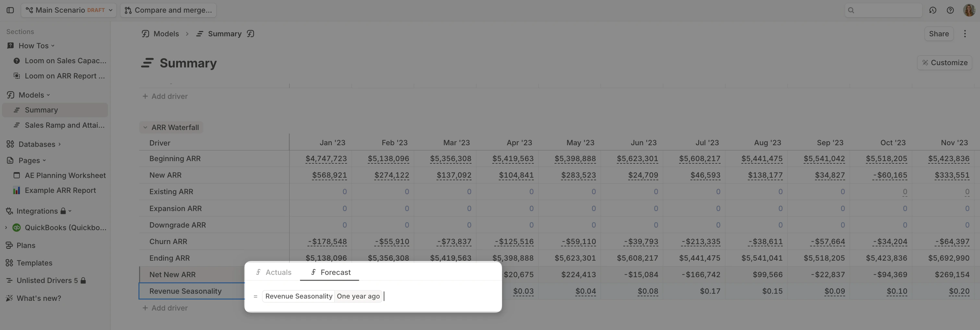
Task: Click the Models breadcrumb icon
Action: coord(145,34)
